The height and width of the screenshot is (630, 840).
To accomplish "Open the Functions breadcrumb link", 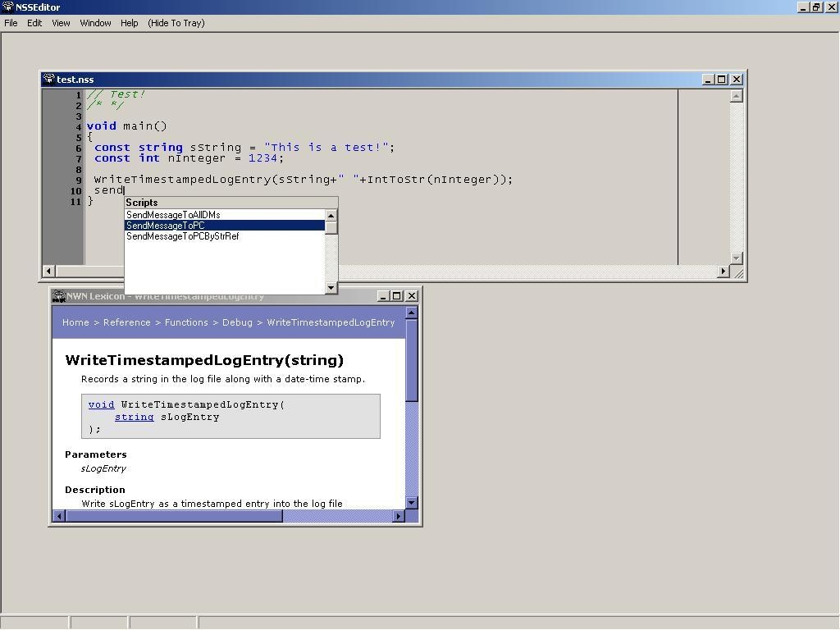I will [186, 322].
